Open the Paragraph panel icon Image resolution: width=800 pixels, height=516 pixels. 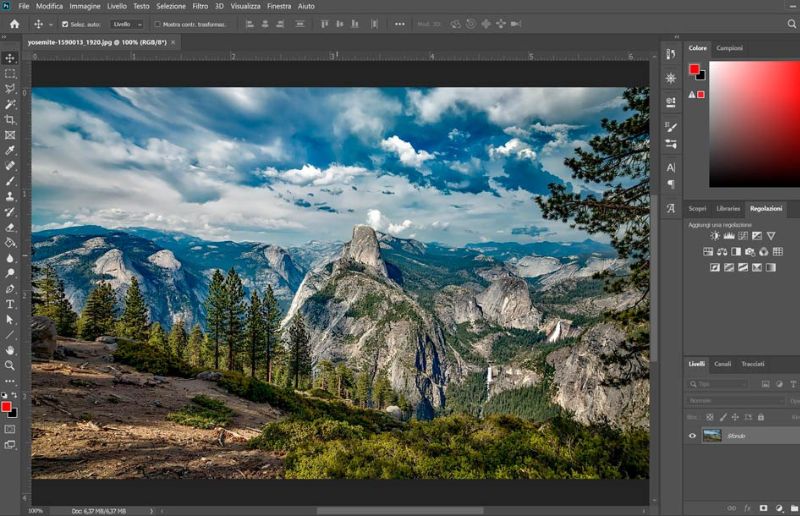click(671, 184)
